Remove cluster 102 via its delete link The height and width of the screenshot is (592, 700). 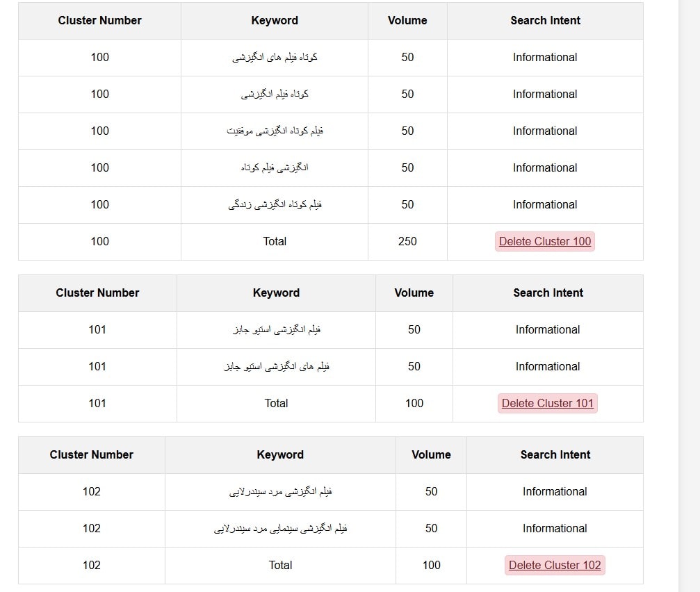[555, 566]
